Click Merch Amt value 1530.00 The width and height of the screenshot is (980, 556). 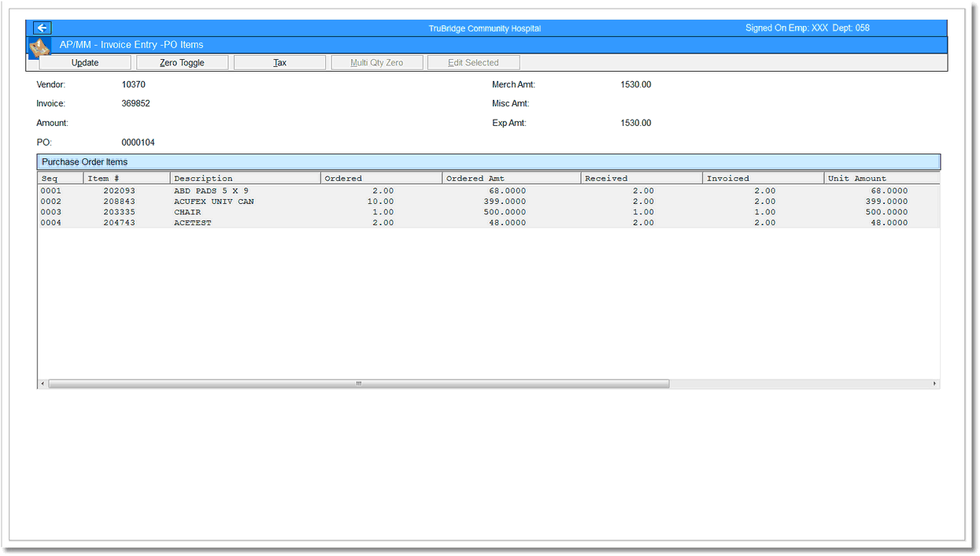point(636,84)
